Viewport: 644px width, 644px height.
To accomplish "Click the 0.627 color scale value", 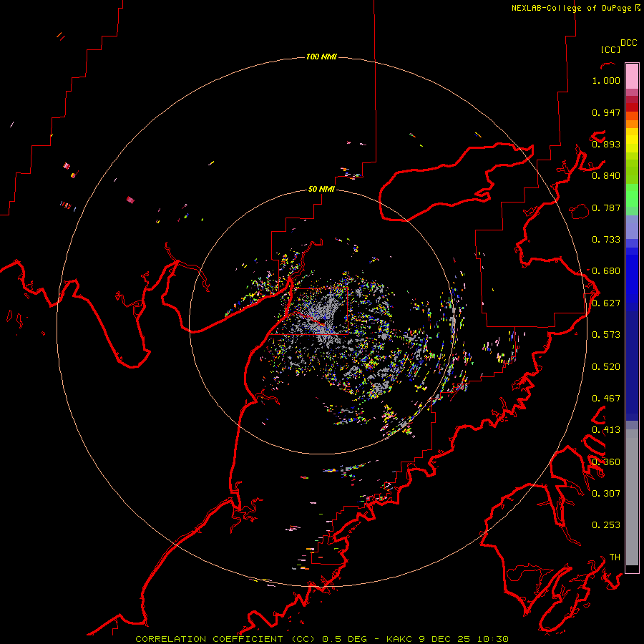I will [606, 303].
